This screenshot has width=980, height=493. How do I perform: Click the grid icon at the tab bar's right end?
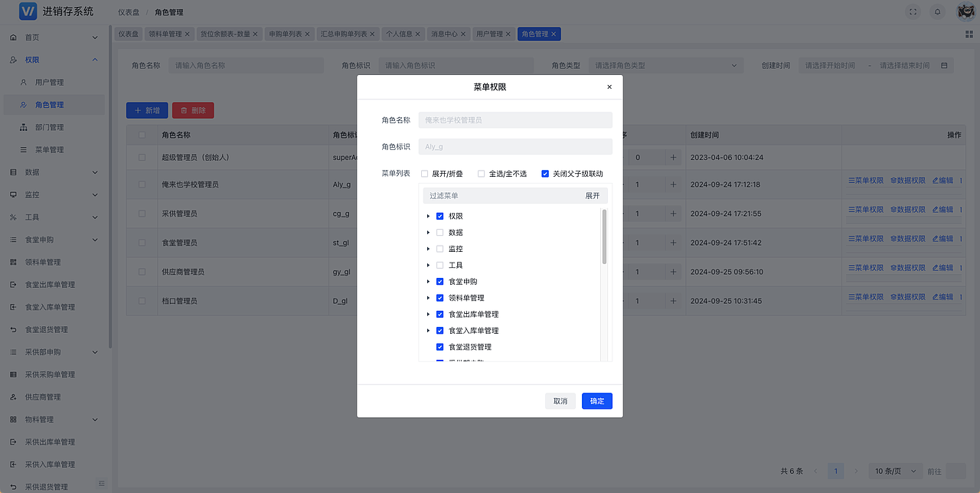(x=968, y=34)
